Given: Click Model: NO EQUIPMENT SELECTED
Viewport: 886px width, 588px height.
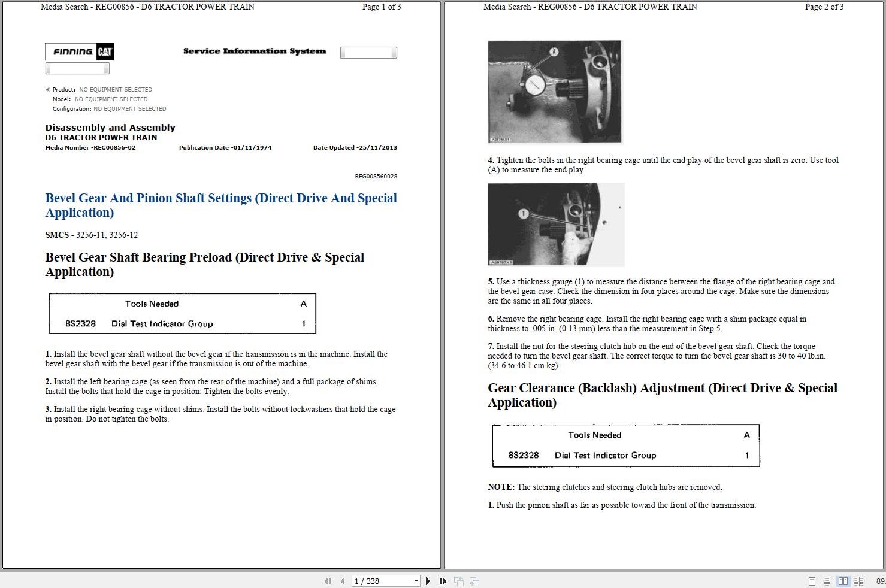Looking at the screenshot, I should point(100,99).
